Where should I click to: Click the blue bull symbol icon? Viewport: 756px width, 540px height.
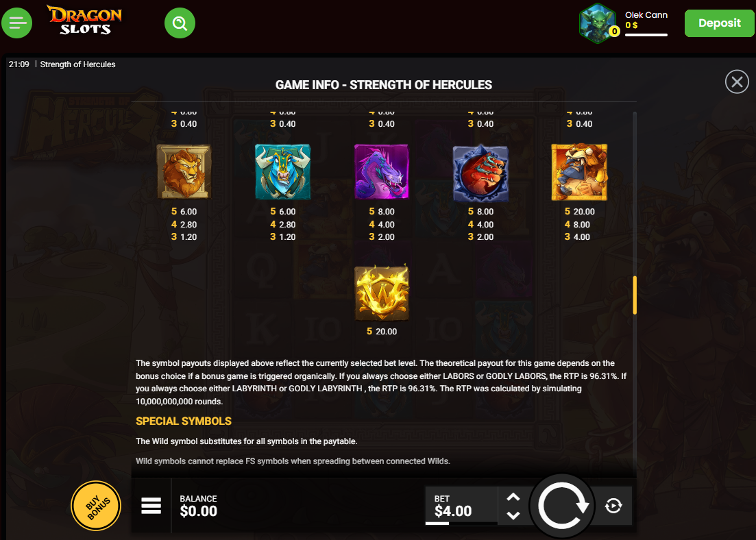point(283,171)
